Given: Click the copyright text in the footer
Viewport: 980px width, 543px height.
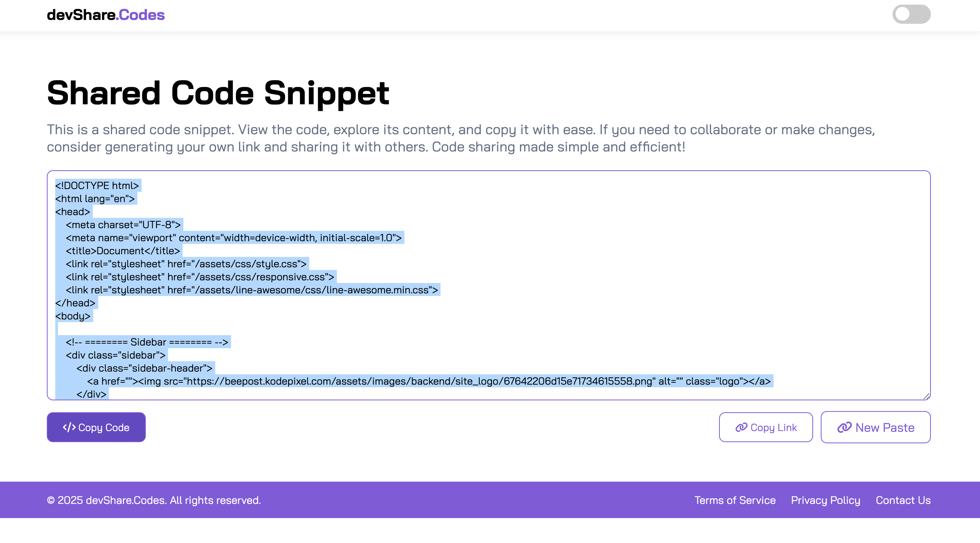Looking at the screenshot, I should pos(153,500).
